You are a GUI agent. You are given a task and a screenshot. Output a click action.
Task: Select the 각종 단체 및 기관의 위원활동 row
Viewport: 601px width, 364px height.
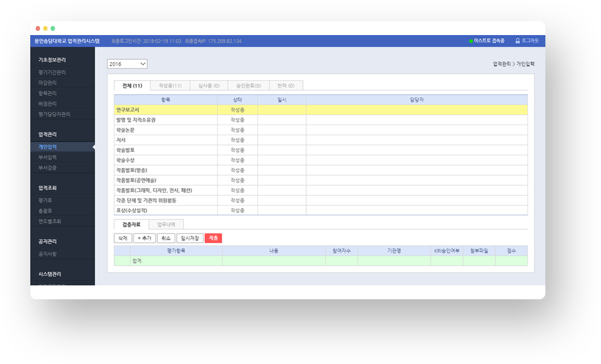click(321, 200)
